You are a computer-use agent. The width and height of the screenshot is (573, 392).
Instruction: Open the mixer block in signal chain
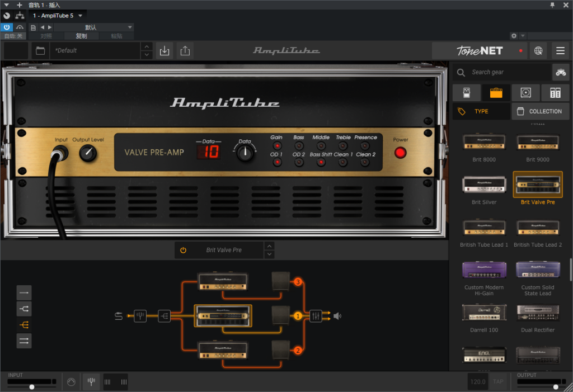click(x=316, y=315)
